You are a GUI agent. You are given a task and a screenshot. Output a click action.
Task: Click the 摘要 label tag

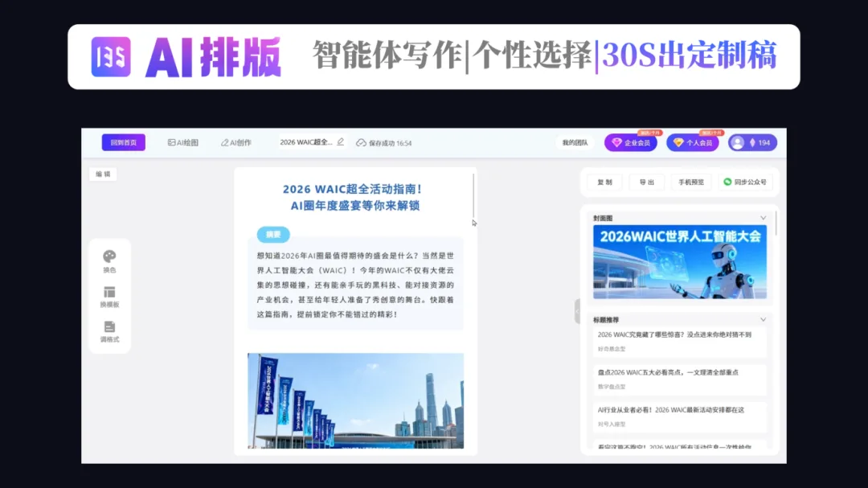point(273,234)
